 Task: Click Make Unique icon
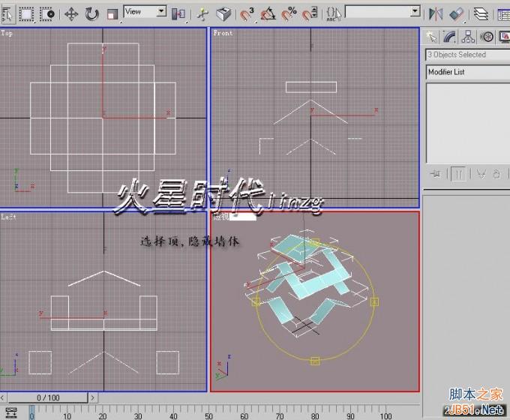pos(481,174)
